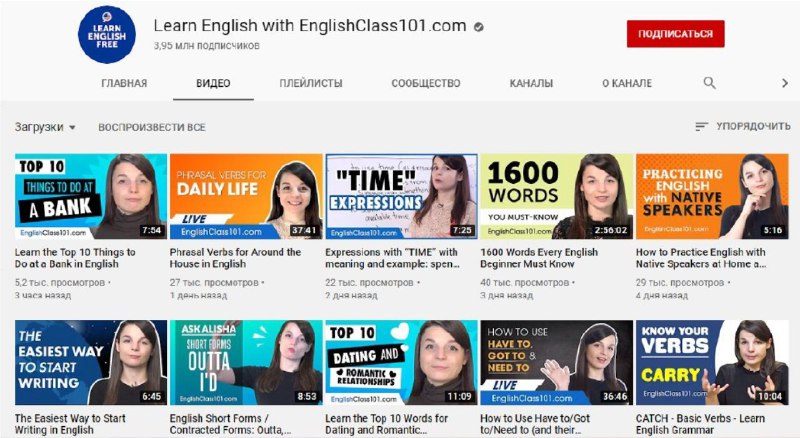Click title Learn the Top 10 Things to Do at a Bank
The width and height of the screenshot is (800, 438).
click(x=75, y=258)
